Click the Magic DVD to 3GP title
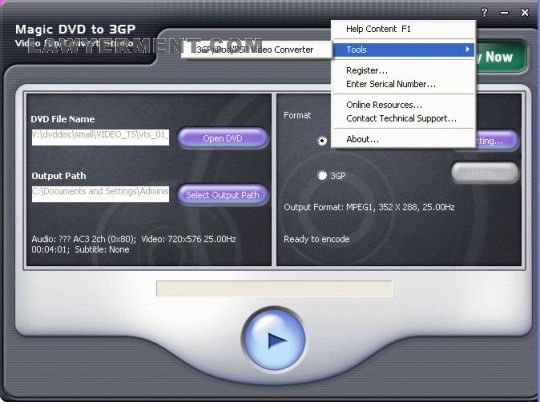Screen dimensions: 540x402 [x=75, y=29]
